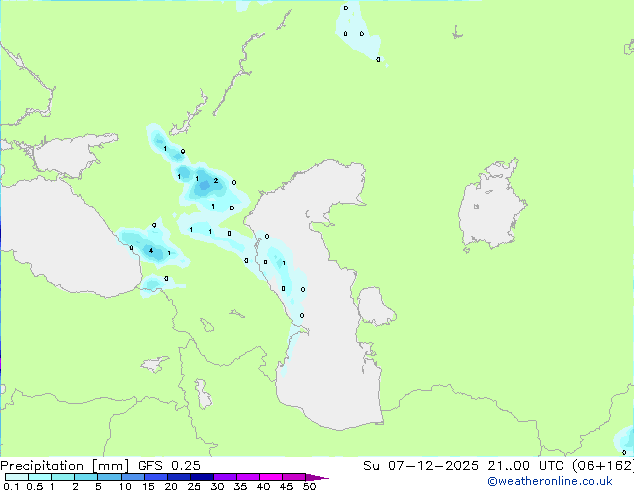Click the "4" precipitation value on map
Screen dimensions: 634x490
pyautogui.click(x=151, y=251)
